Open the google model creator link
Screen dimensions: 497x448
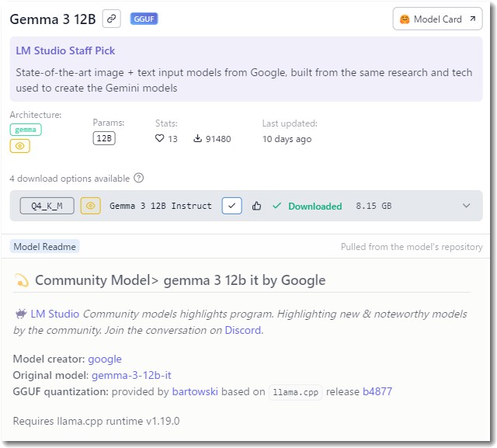pyautogui.click(x=105, y=359)
